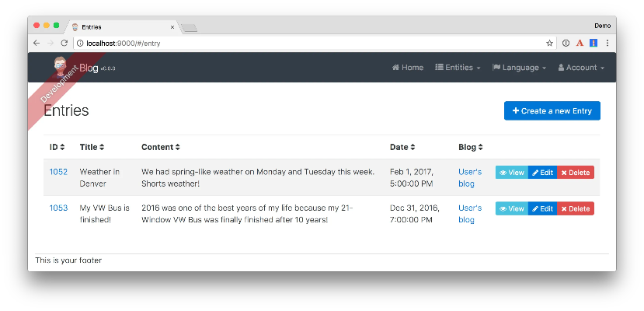644x311 pixels.
Task: Open the Account dropdown menu
Action: coord(581,68)
